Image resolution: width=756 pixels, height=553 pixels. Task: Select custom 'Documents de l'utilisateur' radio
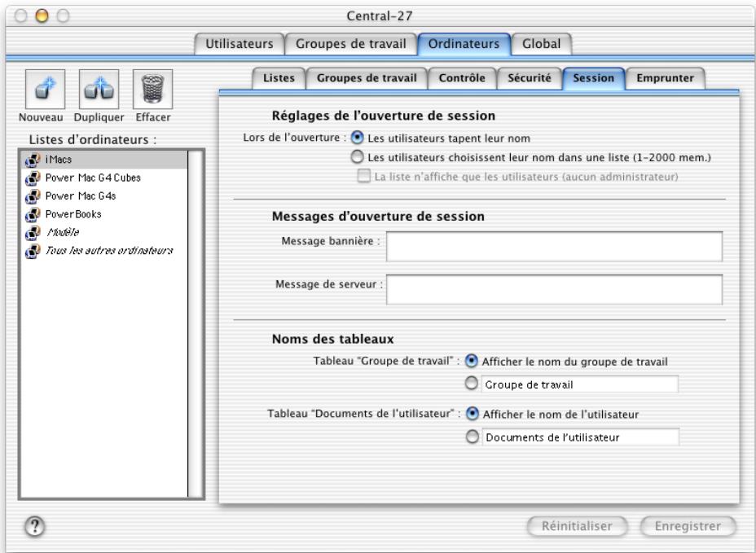pyautogui.click(x=472, y=437)
